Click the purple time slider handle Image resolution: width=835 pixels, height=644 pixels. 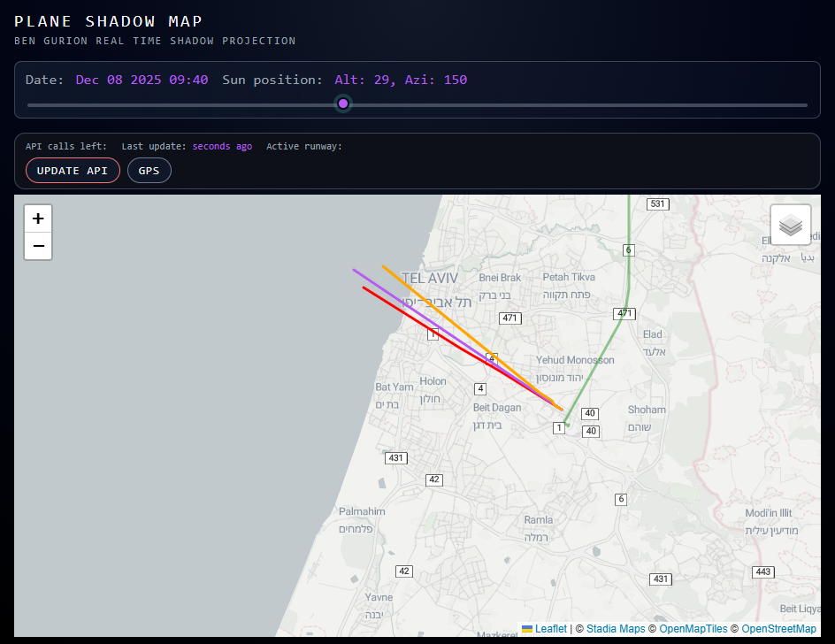point(343,104)
